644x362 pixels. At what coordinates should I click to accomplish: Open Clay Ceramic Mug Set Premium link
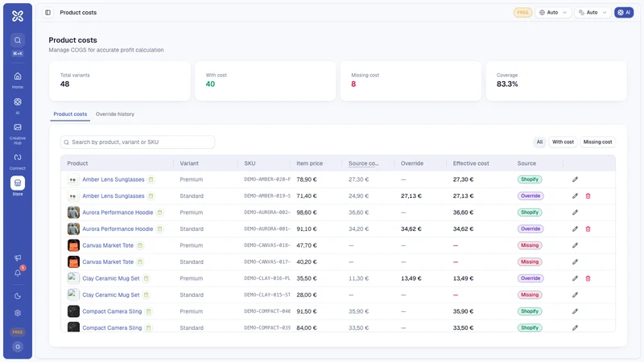[x=111, y=278]
